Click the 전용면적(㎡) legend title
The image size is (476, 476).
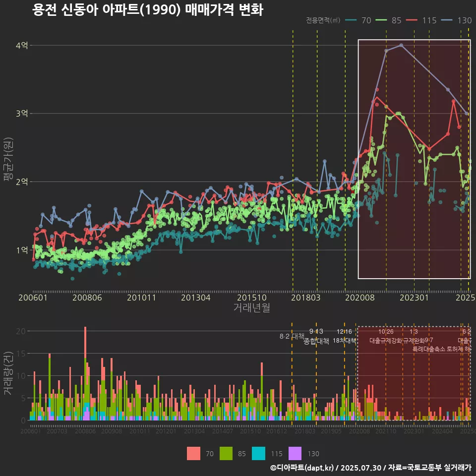(x=323, y=20)
